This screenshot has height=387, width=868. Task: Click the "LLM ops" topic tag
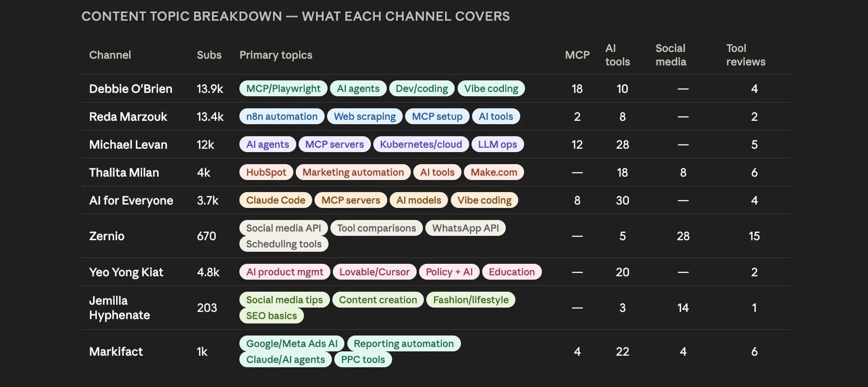click(x=498, y=144)
